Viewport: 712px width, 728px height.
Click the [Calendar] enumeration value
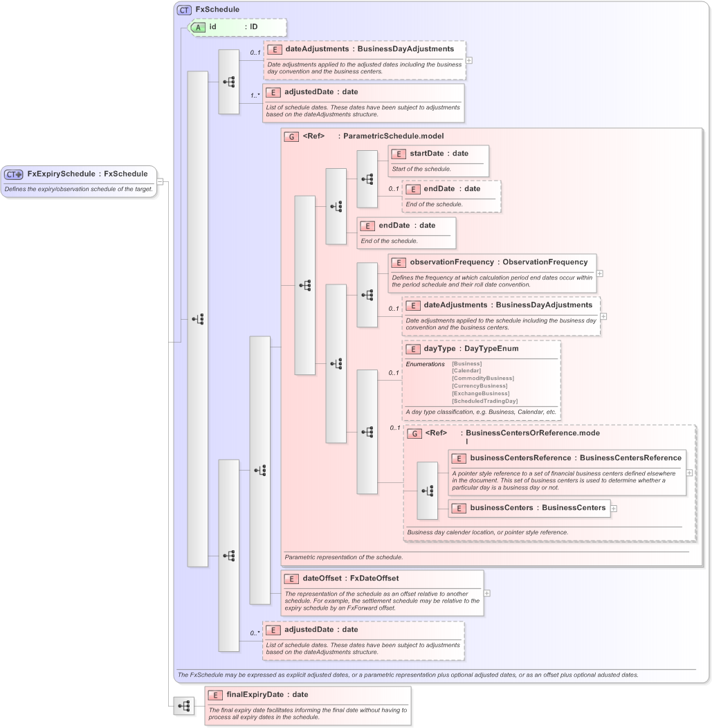pos(466,370)
